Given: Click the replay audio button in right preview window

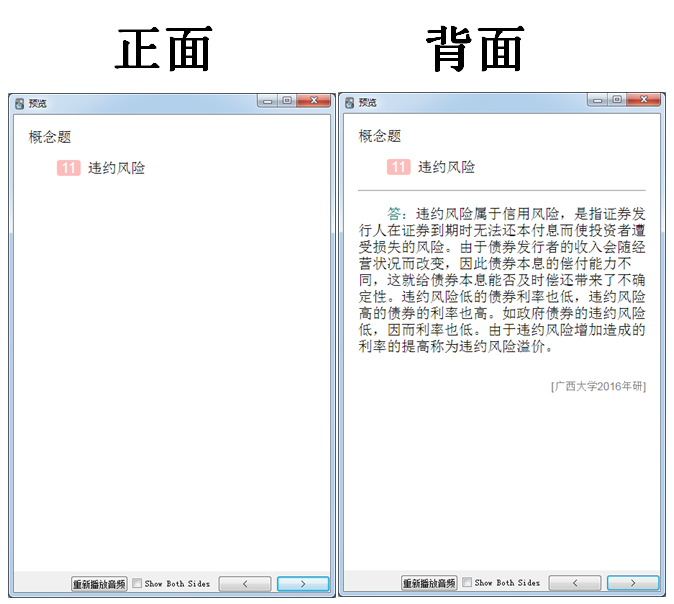Looking at the screenshot, I should click(429, 583).
